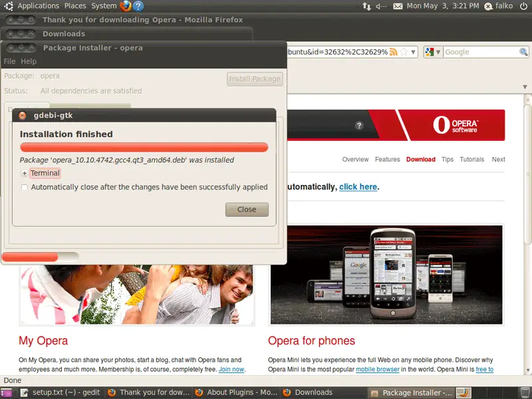Click the scrollbar down arrow in Firefox

point(527,370)
